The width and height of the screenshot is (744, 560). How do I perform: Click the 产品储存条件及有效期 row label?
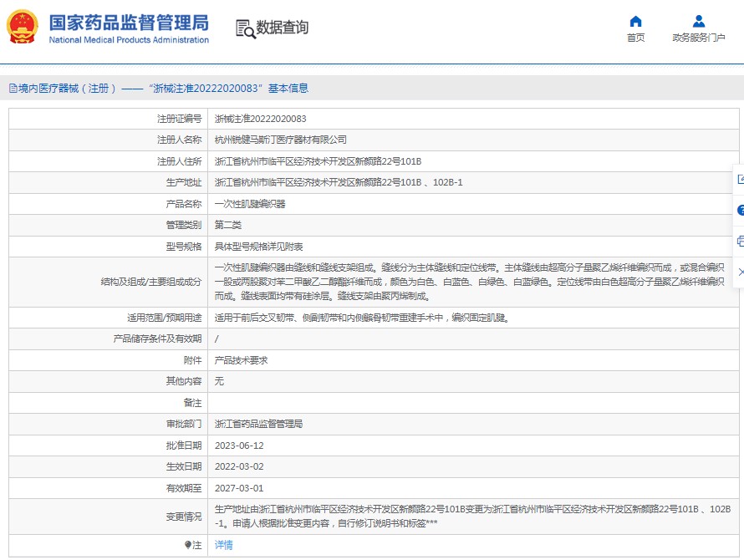coord(157,339)
